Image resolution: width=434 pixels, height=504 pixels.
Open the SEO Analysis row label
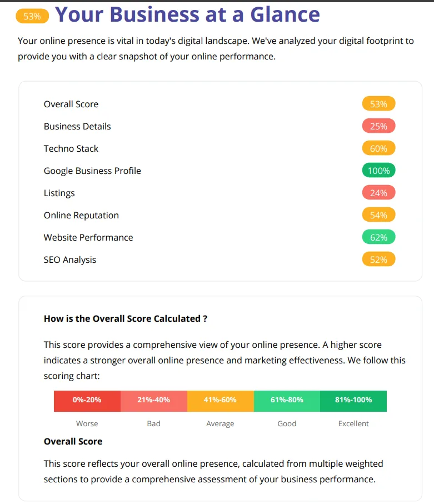[x=70, y=260]
